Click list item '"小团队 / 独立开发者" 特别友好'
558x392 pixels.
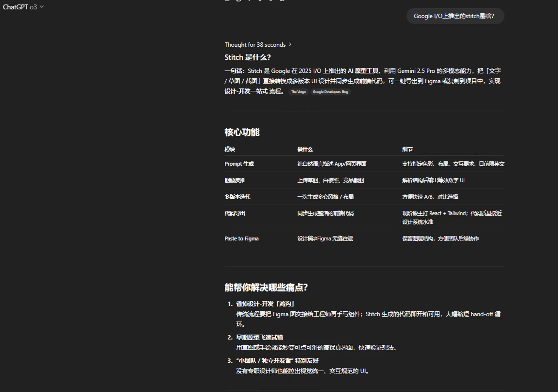point(277,361)
